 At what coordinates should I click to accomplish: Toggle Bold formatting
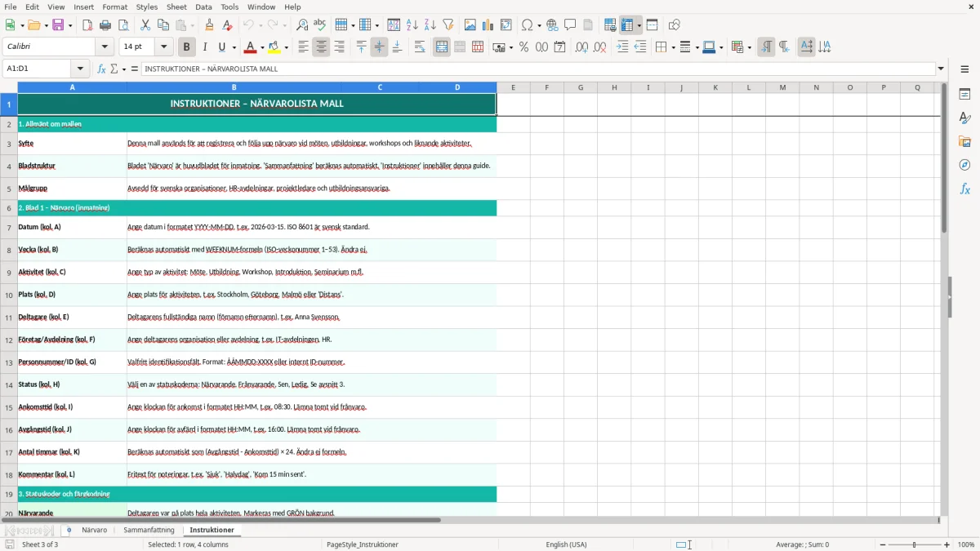[186, 47]
